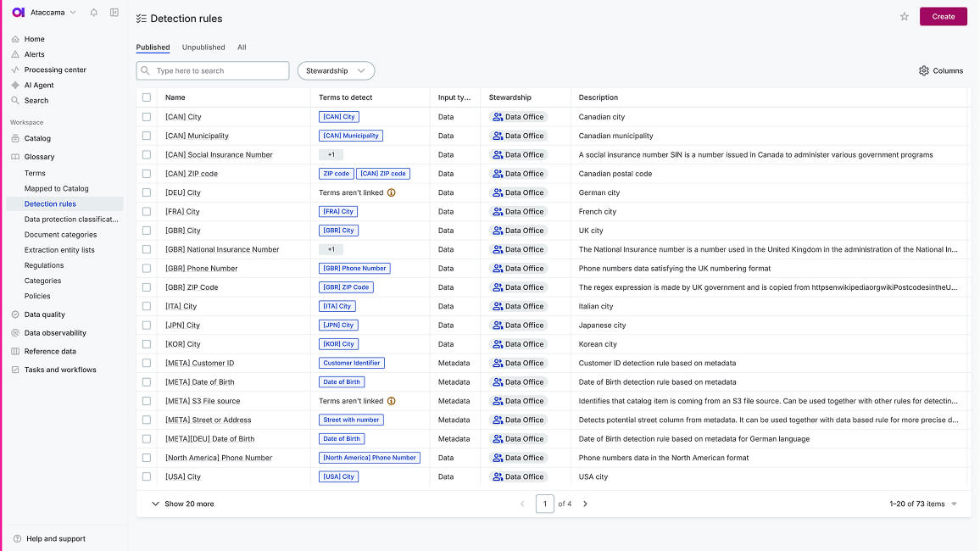This screenshot has width=980, height=551.
Task: Sort by the Name column header
Action: pyautogui.click(x=175, y=97)
